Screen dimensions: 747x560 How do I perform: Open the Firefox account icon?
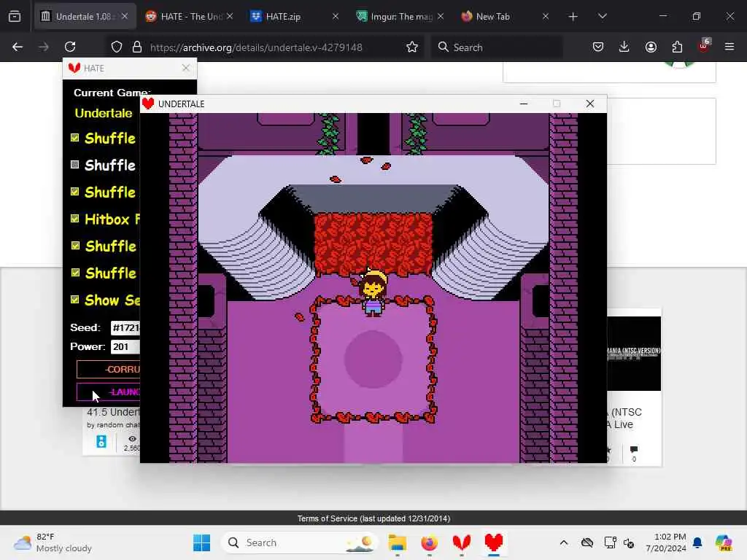tap(651, 47)
